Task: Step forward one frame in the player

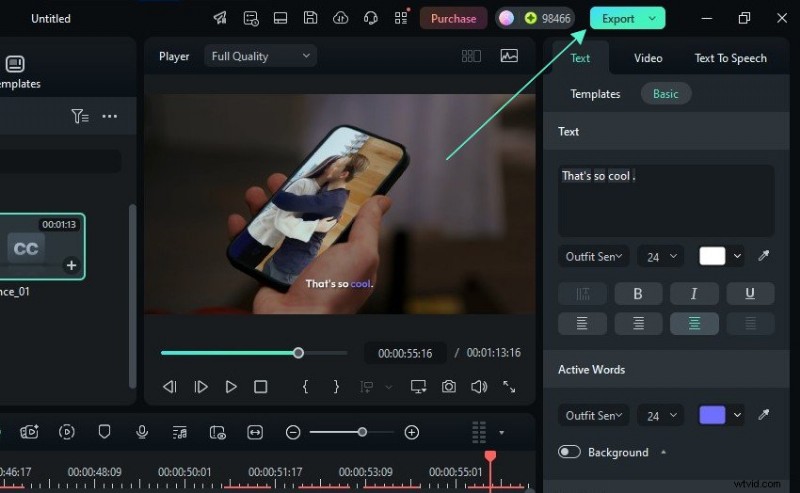Action: 201,387
